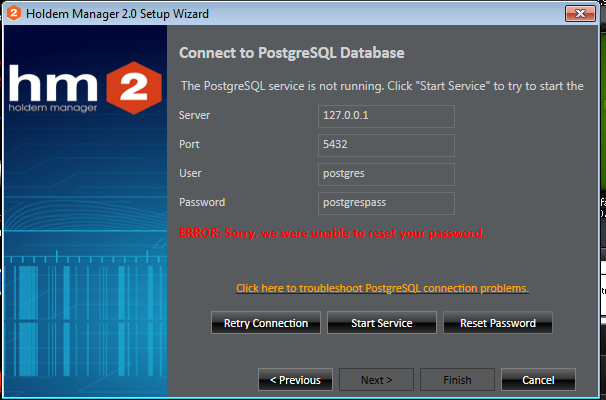The width and height of the screenshot is (606, 400).
Task: Select the User field showing postgres
Action: 386,174
